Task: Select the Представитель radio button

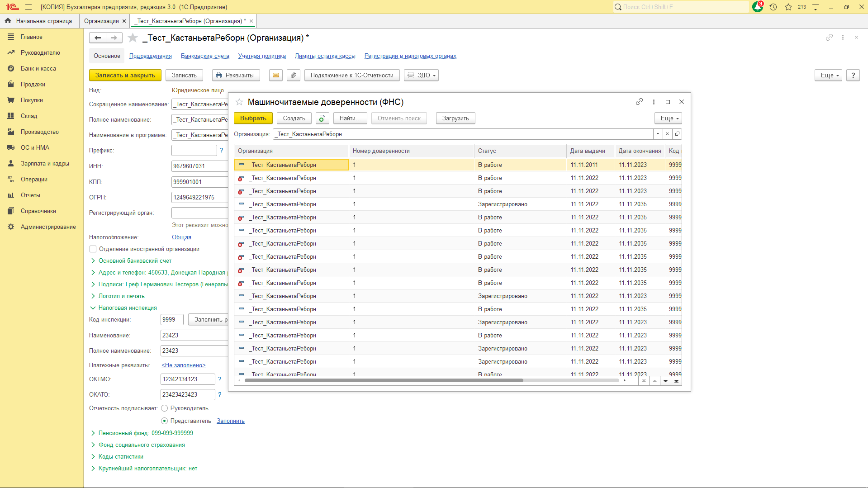Action: pos(165,421)
